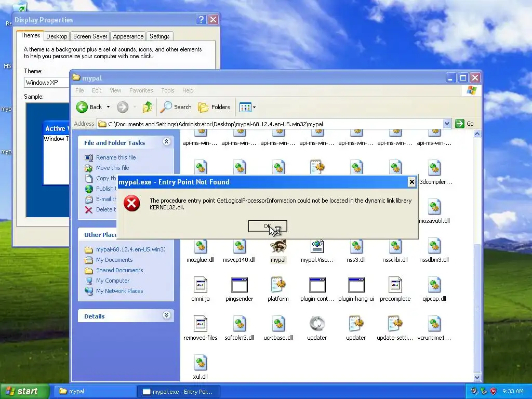The height and width of the screenshot is (399, 532).
Task: Open the Tools menu
Action: [x=168, y=90]
